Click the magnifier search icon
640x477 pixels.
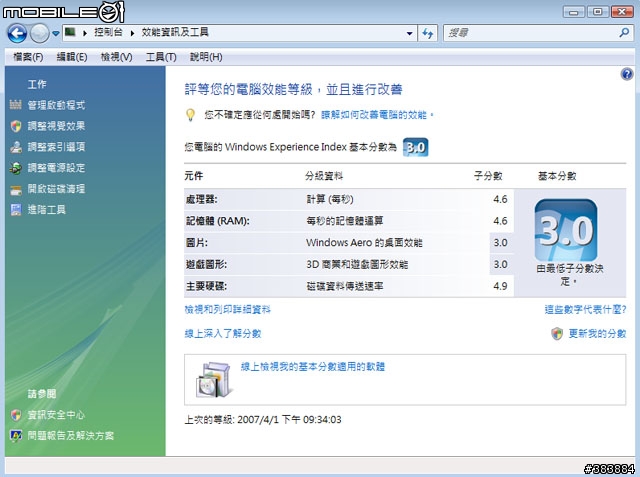pyautogui.click(x=624, y=33)
